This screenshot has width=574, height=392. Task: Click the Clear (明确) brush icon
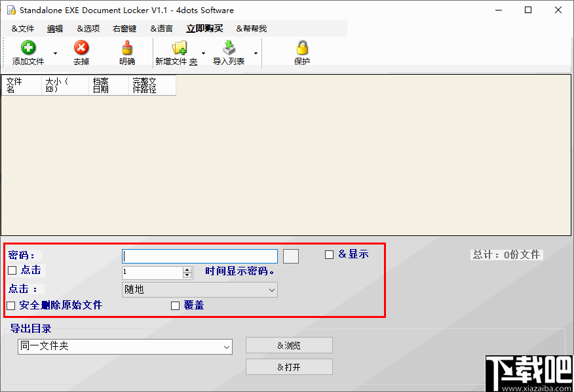pos(126,47)
